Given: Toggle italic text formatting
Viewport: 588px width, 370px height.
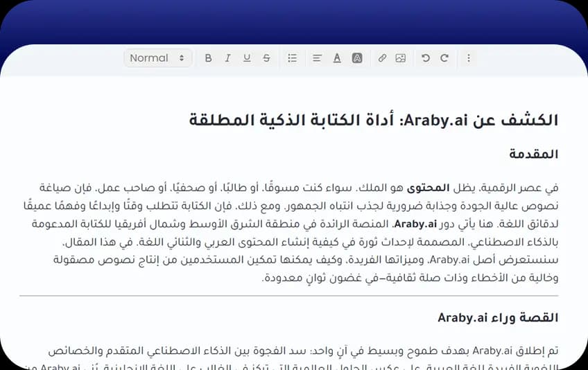Looking at the screenshot, I should click(227, 58).
